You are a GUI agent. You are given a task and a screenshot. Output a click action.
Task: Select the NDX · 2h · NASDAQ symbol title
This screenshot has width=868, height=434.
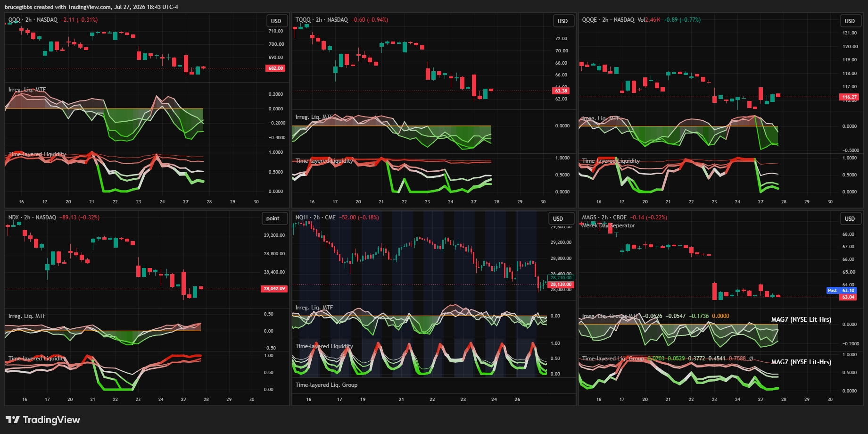tap(32, 217)
